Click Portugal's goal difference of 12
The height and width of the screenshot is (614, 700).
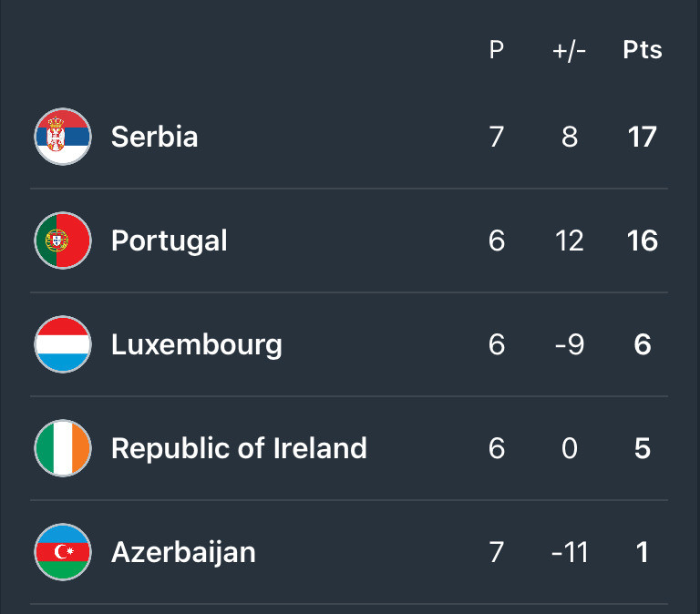[569, 240]
